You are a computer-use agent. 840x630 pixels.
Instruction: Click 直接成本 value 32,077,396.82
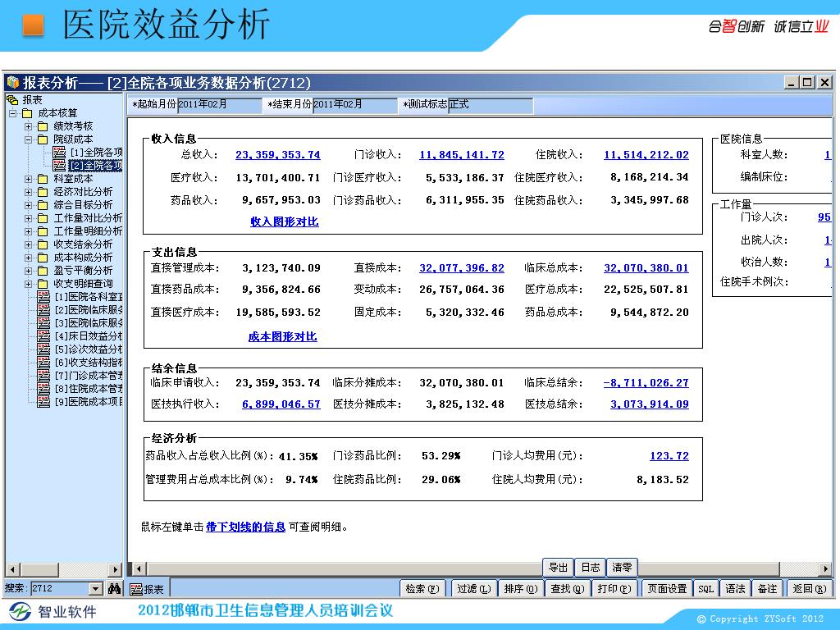[462, 268]
